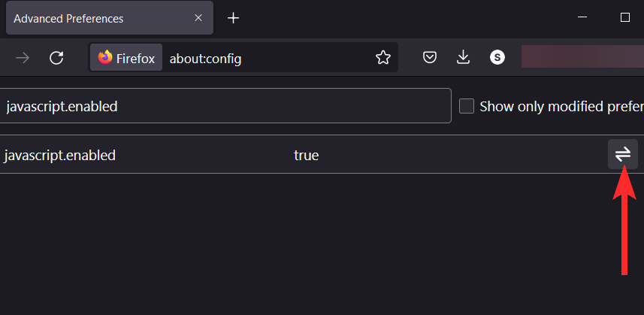Open the Save to Pocket icon

point(430,58)
